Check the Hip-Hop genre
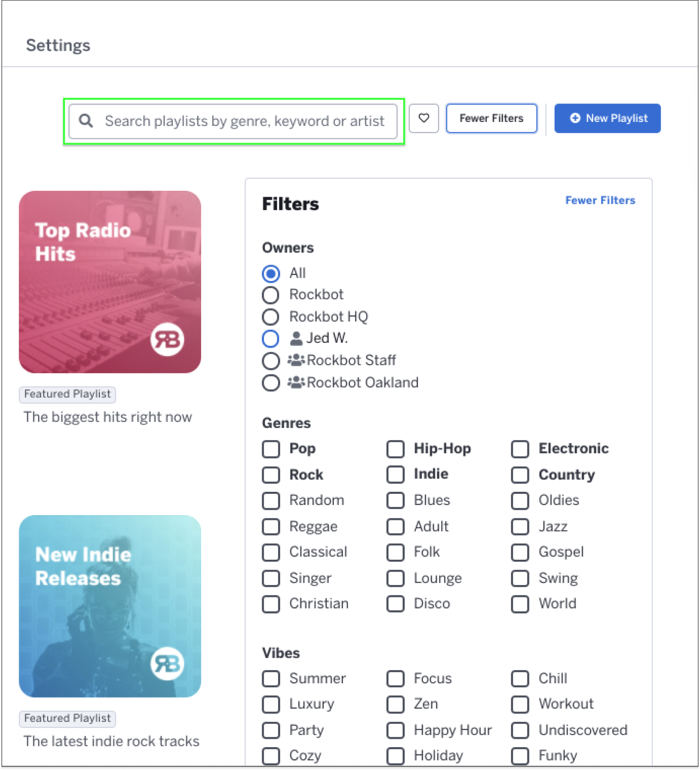Image resolution: width=700 pixels, height=770 pixels. click(x=395, y=449)
